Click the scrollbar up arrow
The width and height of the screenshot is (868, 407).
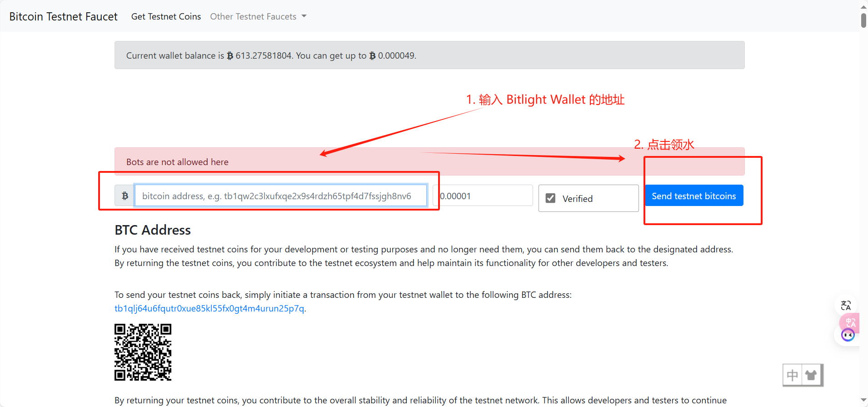[x=863, y=6]
